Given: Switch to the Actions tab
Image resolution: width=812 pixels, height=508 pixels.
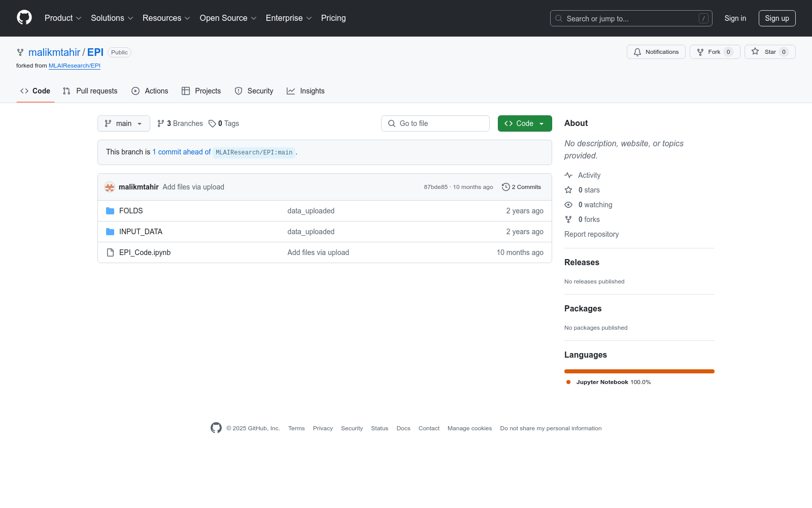Looking at the screenshot, I should (x=150, y=91).
